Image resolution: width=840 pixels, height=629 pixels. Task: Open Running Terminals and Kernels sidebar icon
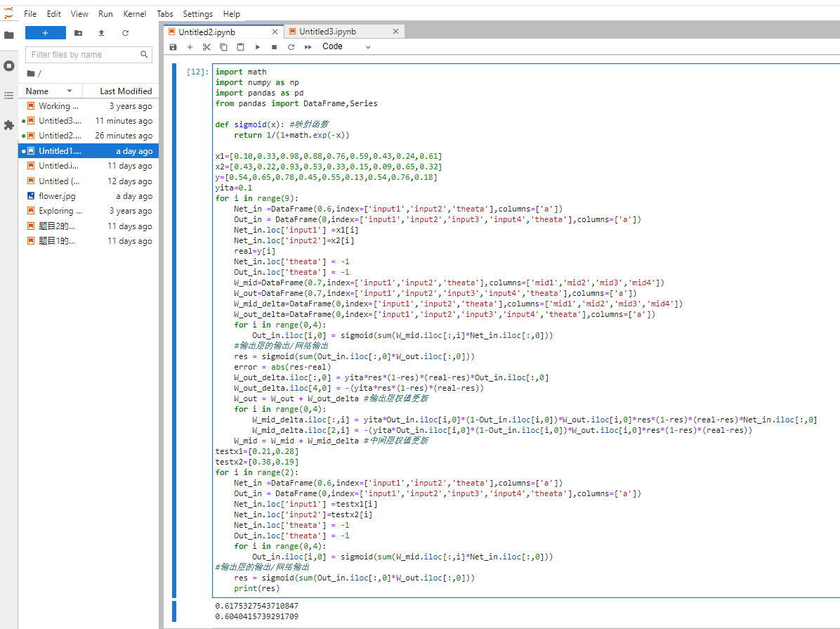(x=9, y=65)
